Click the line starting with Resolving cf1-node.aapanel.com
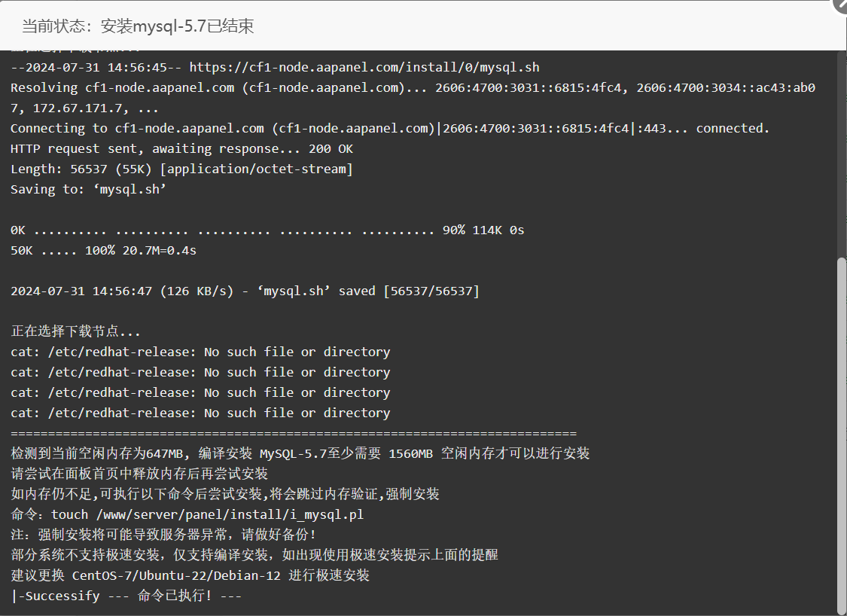The width and height of the screenshot is (847, 616). [x=413, y=98]
